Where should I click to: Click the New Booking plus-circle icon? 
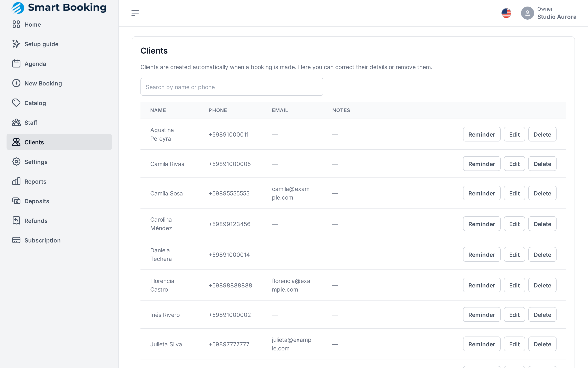pos(16,83)
